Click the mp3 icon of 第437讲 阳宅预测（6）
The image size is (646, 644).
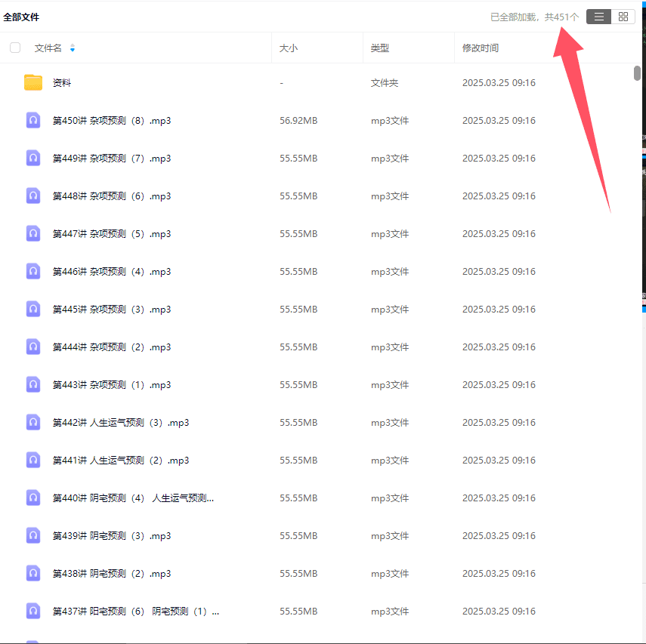click(x=32, y=611)
